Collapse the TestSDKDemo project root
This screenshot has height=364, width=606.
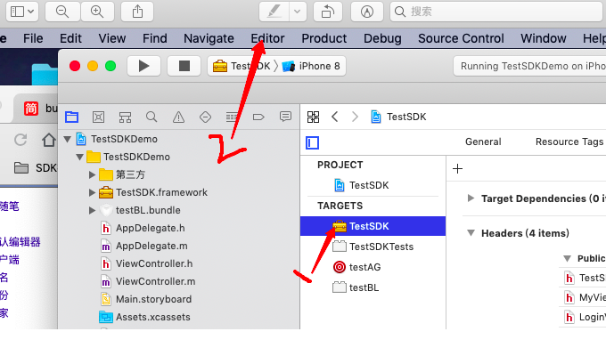click(x=68, y=139)
